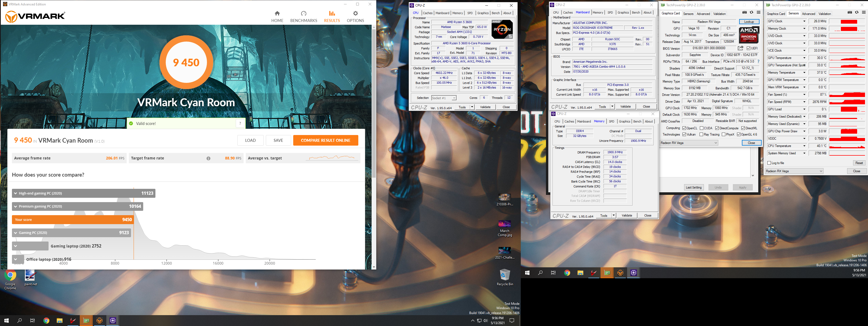Open the GPU Clock sensor dropdown
Image resolution: width=868 pixels, height=326 pixels.
coord(804,21)
